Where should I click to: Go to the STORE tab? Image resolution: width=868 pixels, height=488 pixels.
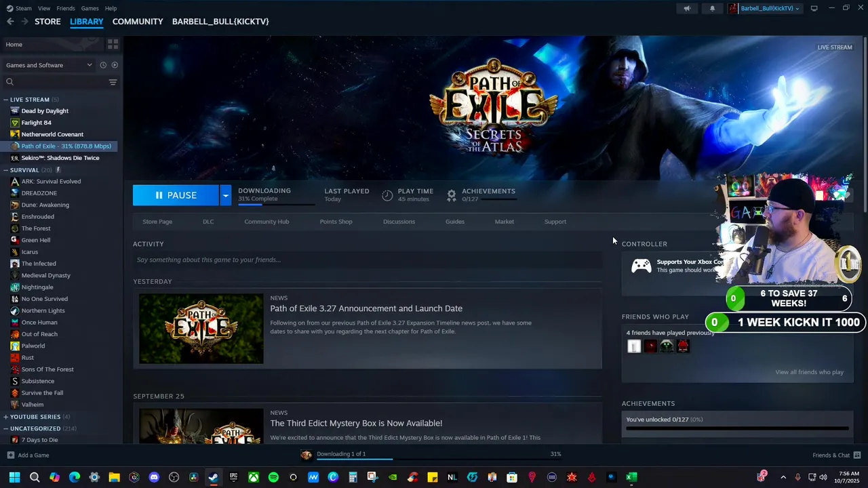tap(47, 22)
